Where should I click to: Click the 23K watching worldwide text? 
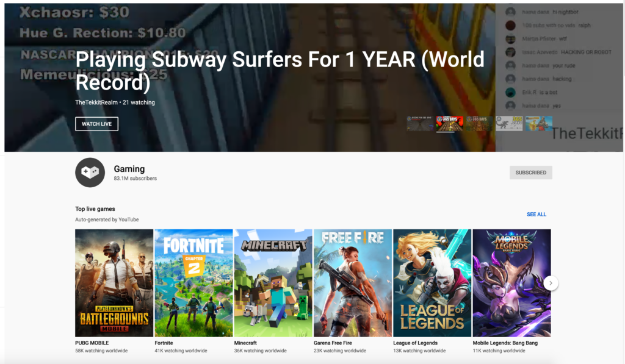(339, 351)
